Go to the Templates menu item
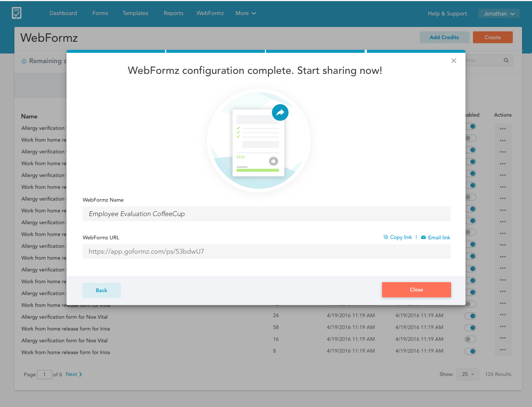Screen dimensions: 532x407 coord(135,13)
